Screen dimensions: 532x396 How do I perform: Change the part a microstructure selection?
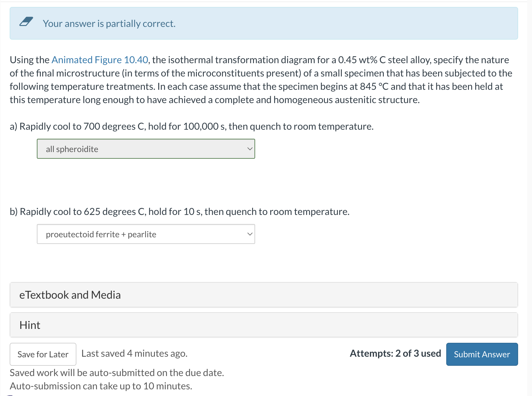point(146,149)
